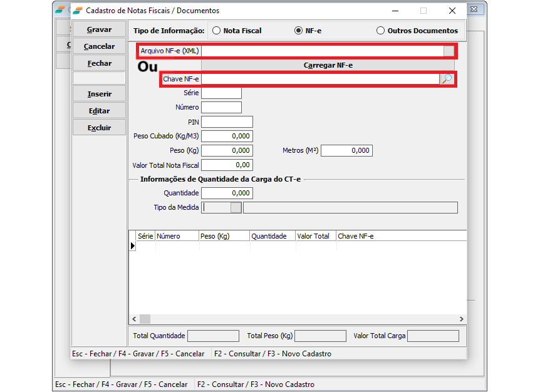Click the Chave NF-e input field

pyautogui.click(x=320, y=79)
